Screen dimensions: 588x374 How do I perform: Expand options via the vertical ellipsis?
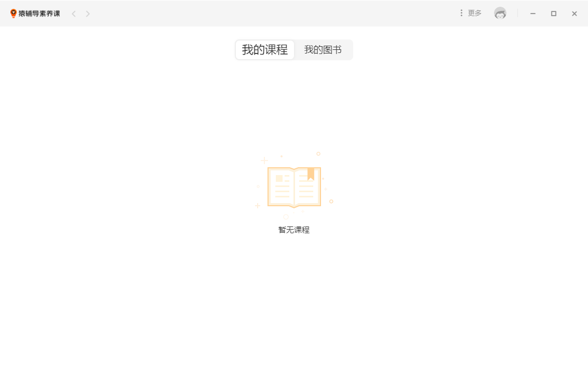coord(461,12)
